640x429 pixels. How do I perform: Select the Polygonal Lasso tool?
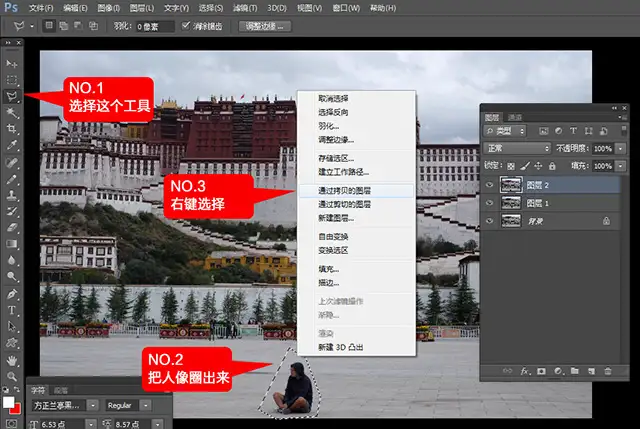(x=11, y=96)
